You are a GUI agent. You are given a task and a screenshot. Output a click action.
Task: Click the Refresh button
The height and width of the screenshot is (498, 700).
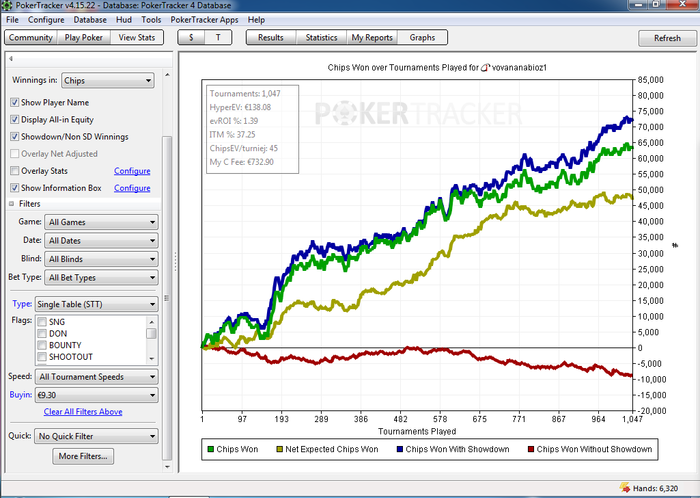667,38
